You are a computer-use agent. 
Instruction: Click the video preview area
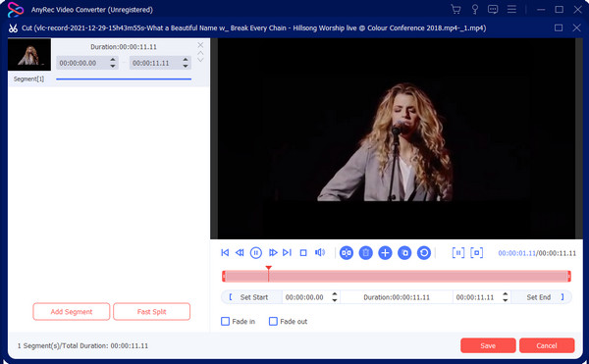[397, 138]
